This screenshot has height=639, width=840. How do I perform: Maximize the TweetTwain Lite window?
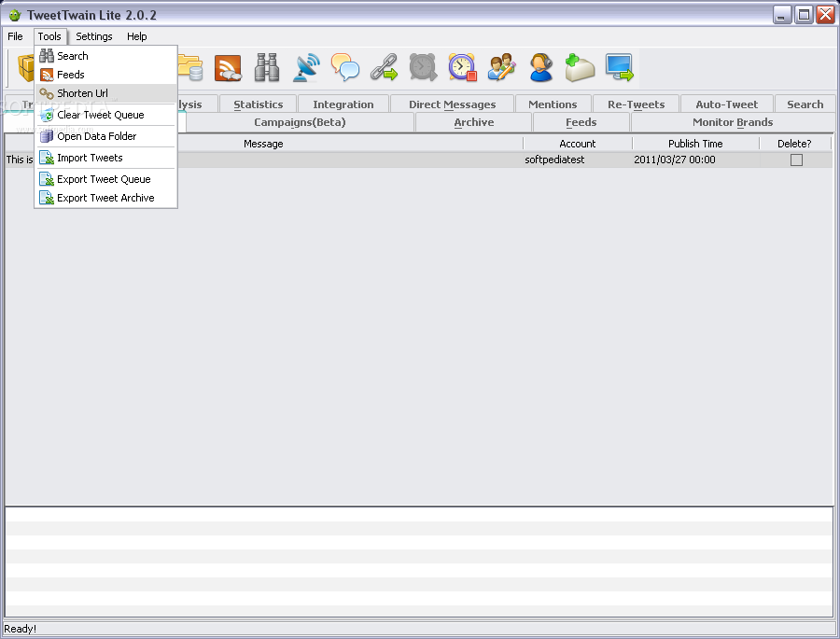coord(804,15)
